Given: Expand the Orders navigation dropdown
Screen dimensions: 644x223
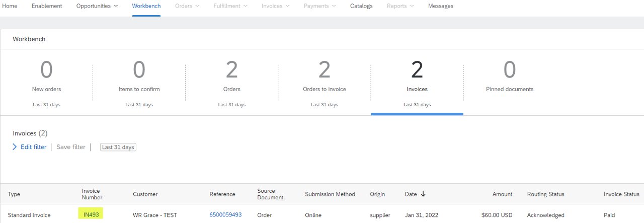Looking at the screenshot, I should 187,6.
